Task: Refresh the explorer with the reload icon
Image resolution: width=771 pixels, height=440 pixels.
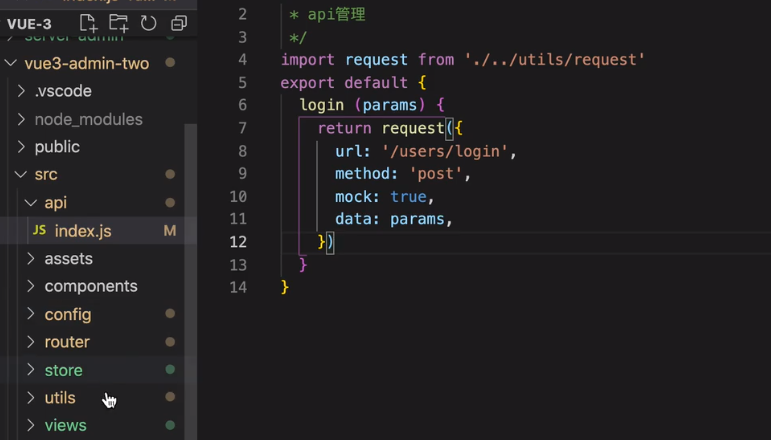Action: [x=148, y=23]
